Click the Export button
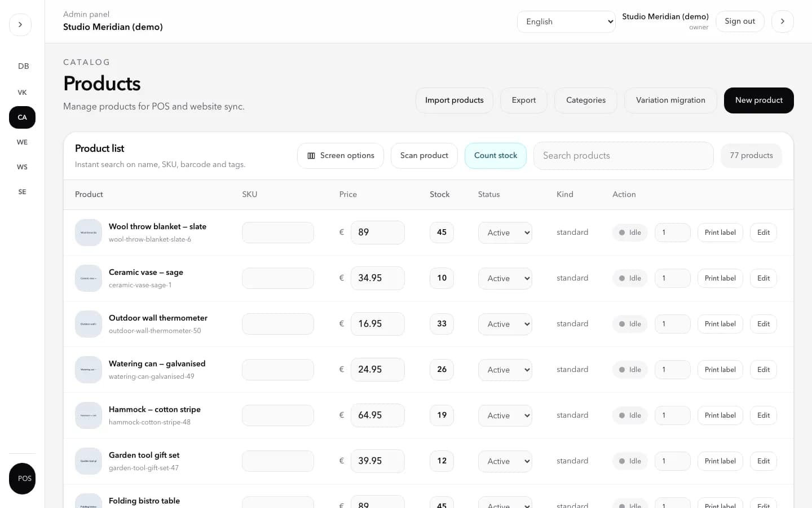812x508 pixels. (x=524, y=100)
